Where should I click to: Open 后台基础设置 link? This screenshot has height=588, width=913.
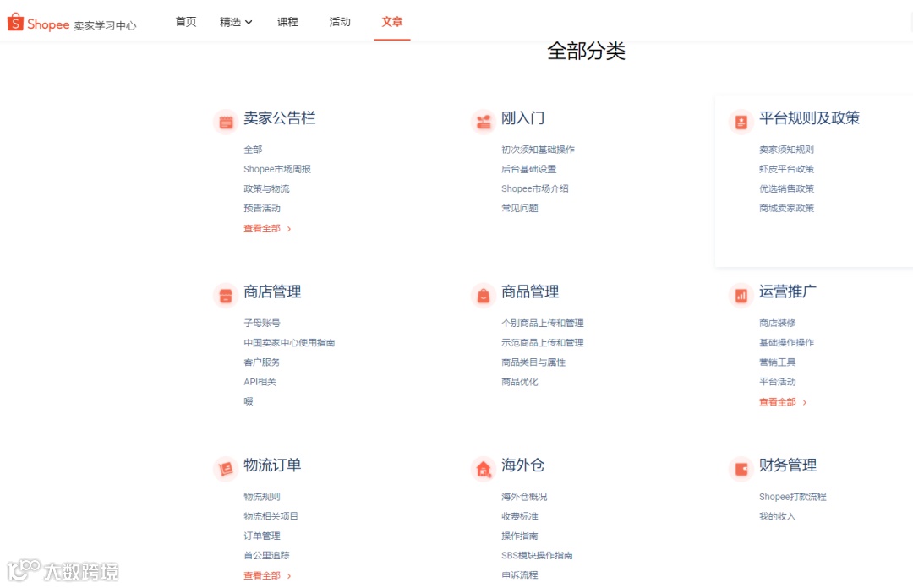[528, 169]
